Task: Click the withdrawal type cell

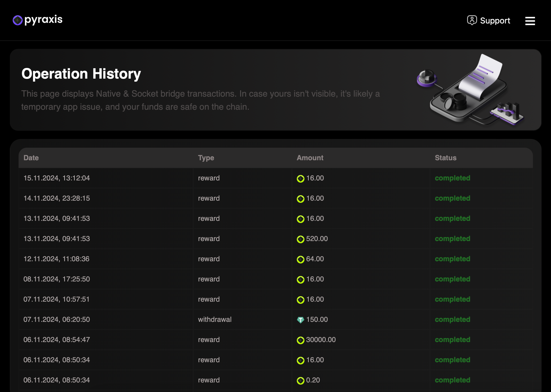Action: 215,319
